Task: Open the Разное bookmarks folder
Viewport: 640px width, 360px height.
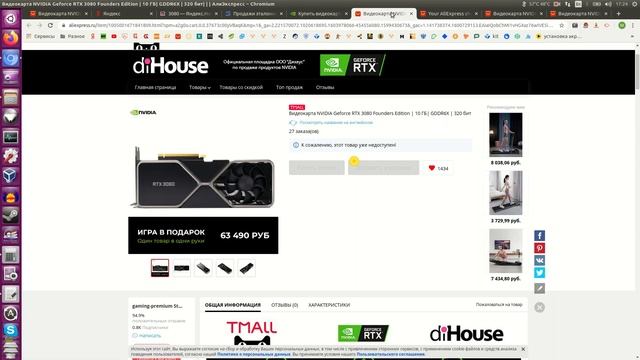Action: tap(72, 36)
